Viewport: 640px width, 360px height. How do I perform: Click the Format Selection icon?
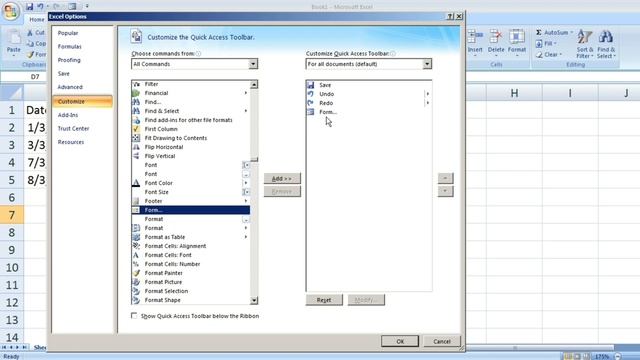136,291
